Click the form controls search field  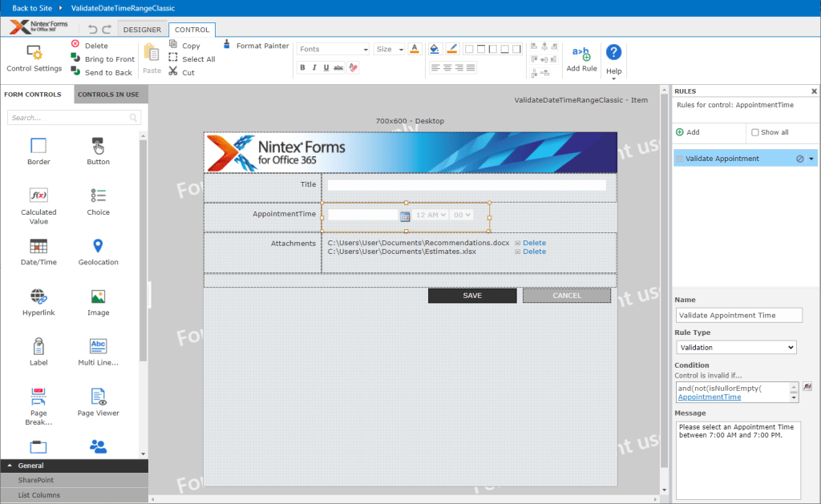click(x=72, y=117)
